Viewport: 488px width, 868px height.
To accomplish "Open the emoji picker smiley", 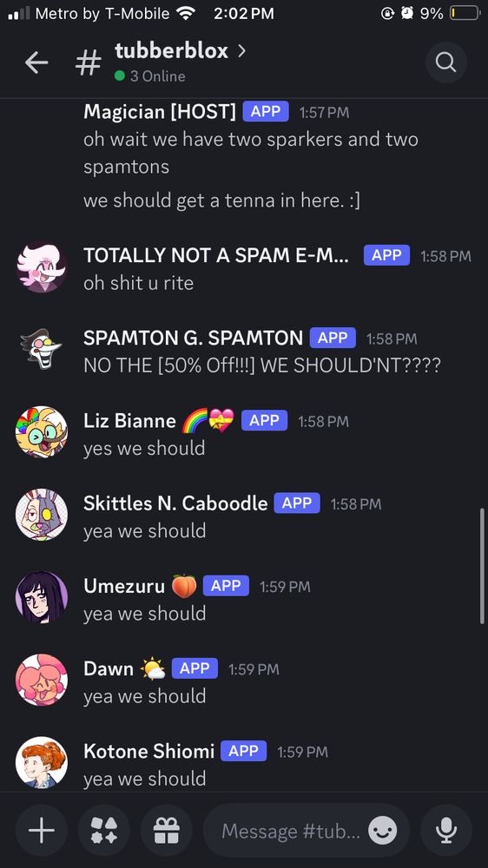I will 383,831.
